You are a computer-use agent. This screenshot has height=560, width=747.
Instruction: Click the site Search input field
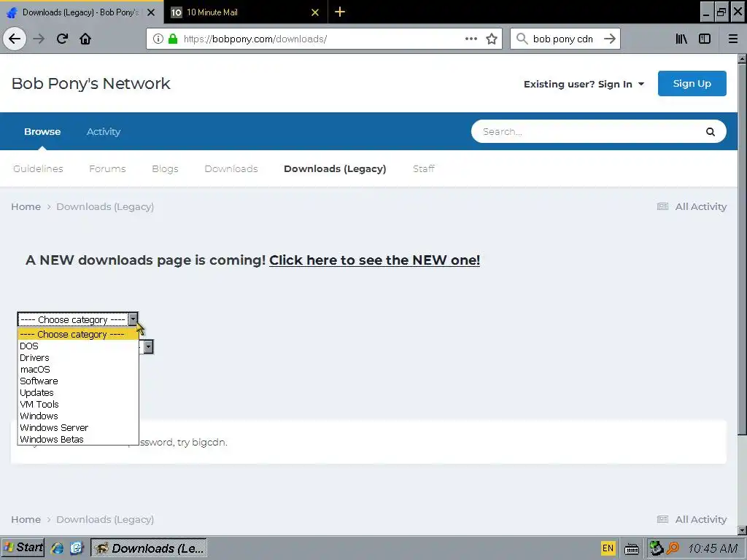(591, 132)
